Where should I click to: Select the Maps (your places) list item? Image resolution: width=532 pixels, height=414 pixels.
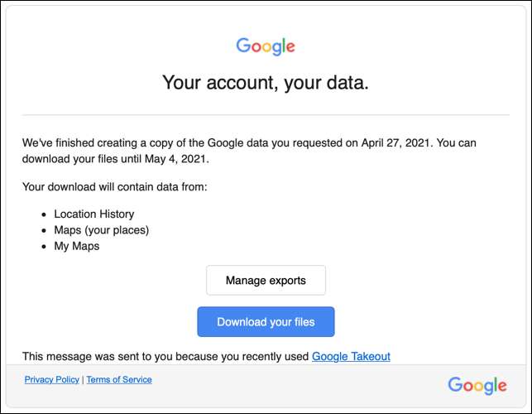point(101,230)
